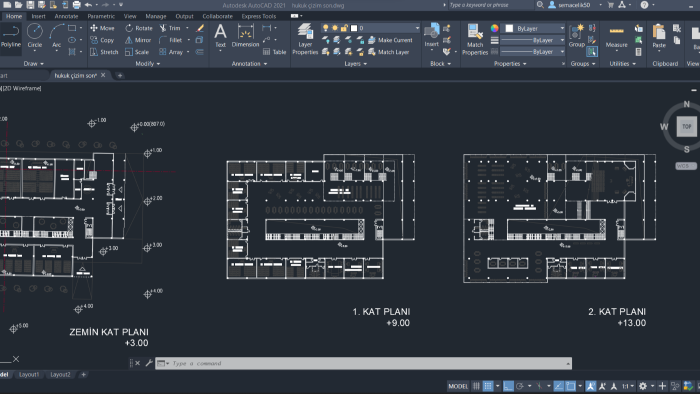Click the Move modify tool
Screen dimensions: 700x394
point(102,28)
